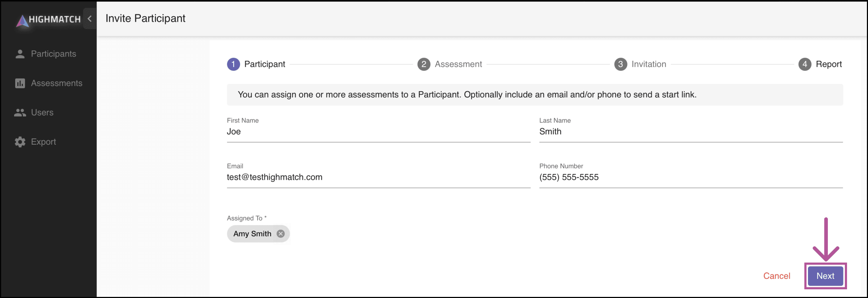
Task: Click the Assessments chart icon
Action: [x=20, y=83]
